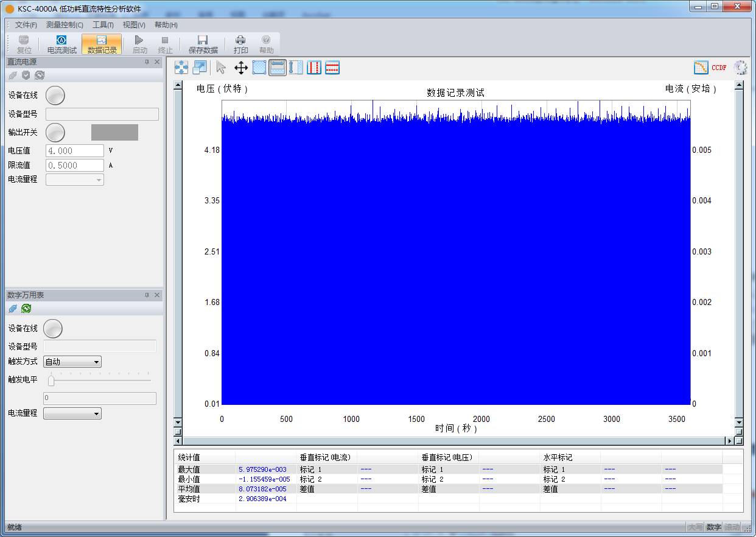Select the box zoom tool
756x537 pixels.
coord(259,68)
